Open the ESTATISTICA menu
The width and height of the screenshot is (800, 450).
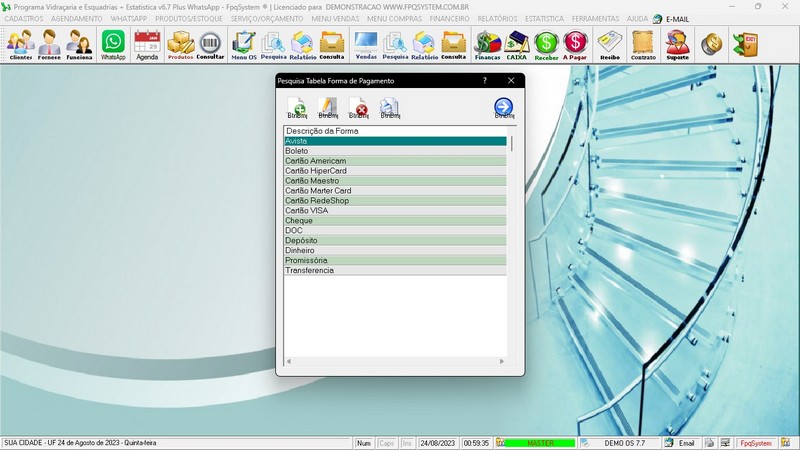(544, 19)
